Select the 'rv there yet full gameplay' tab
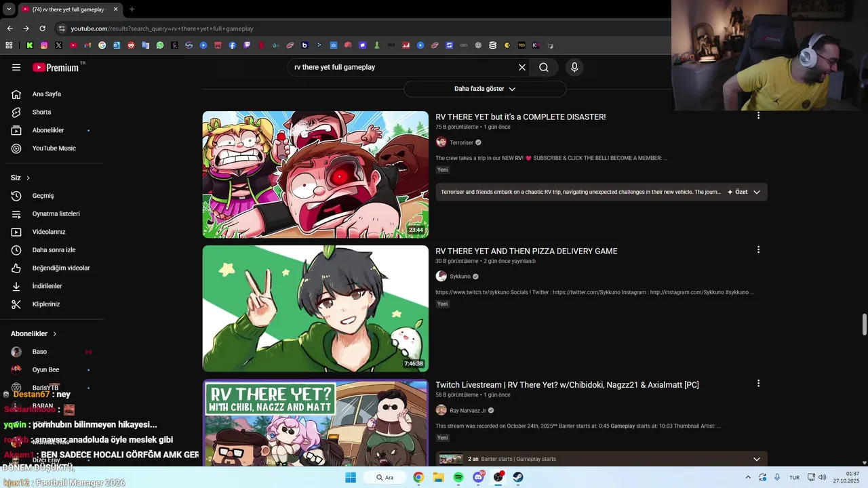Viewport: 868px width, 488px height. [64, 9]
